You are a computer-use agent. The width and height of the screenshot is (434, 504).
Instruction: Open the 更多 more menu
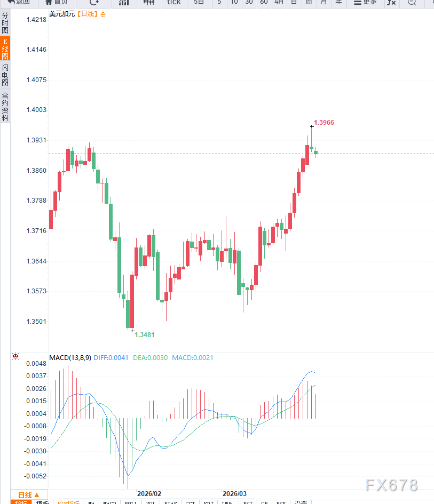pyautogui.click(x=365, y=2)
